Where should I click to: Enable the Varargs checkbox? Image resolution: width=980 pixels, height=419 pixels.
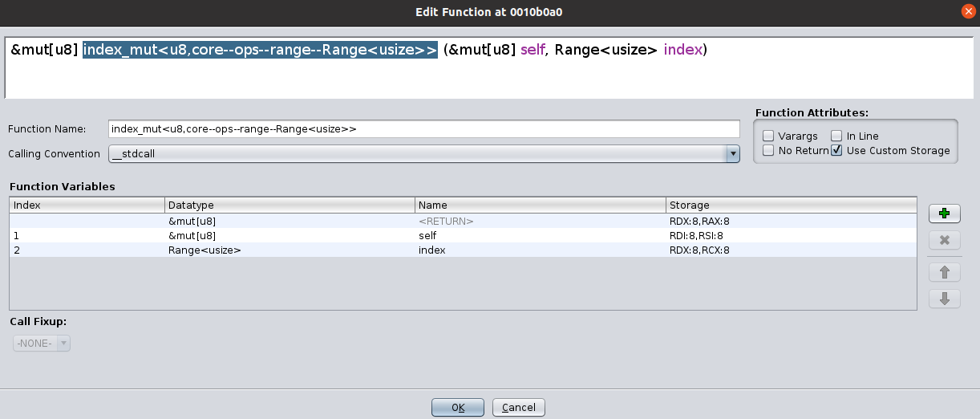(x=768, y=136)
